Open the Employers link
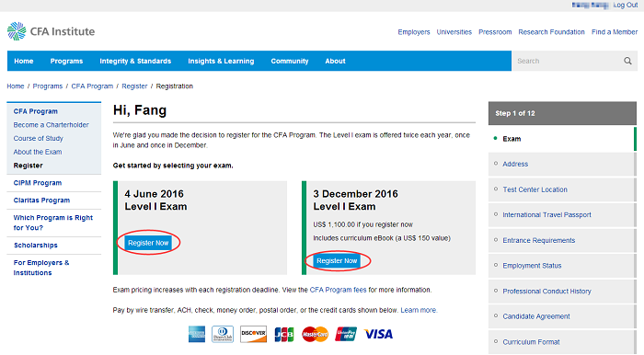This screenshot has width=644, height=355. click(x=414, y=32)
